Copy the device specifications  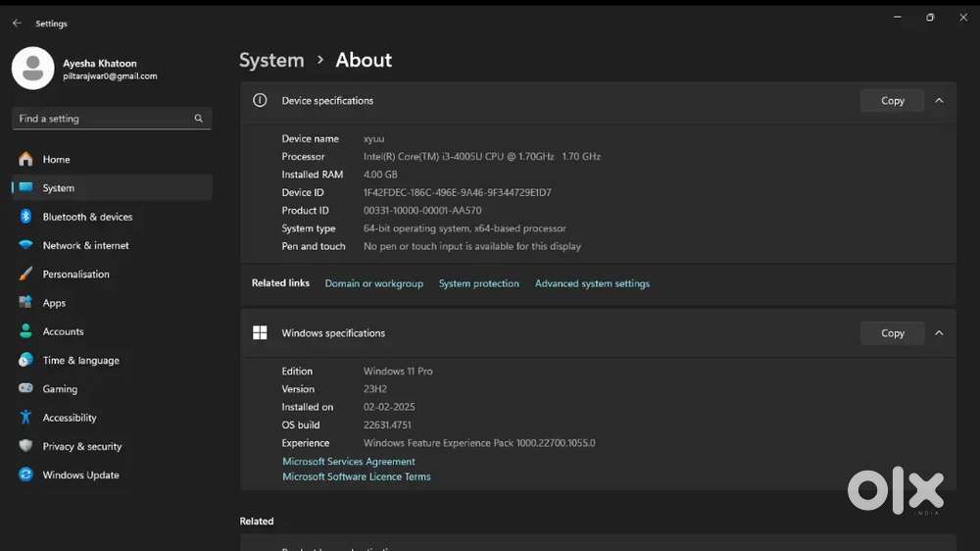click(892, 100)
